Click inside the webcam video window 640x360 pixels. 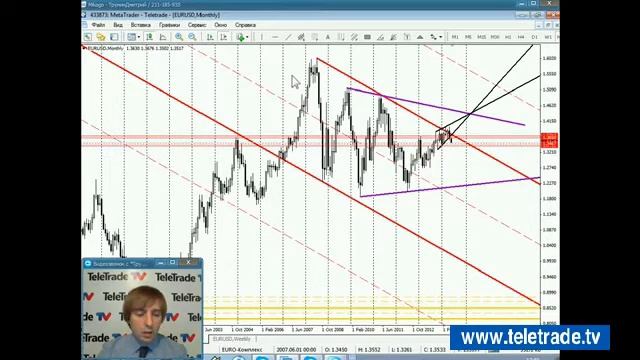pyautogui.click(x=142, y=313)
